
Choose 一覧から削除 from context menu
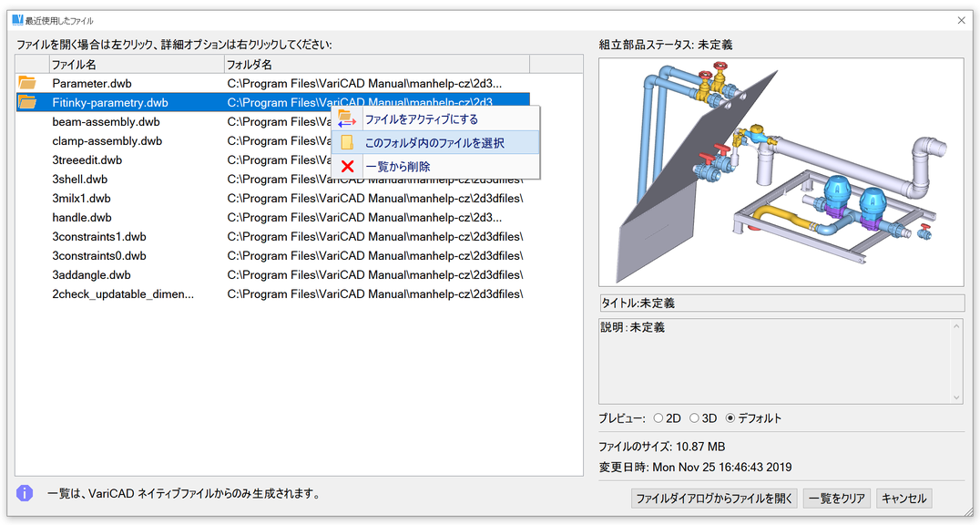tap(397, 167)
